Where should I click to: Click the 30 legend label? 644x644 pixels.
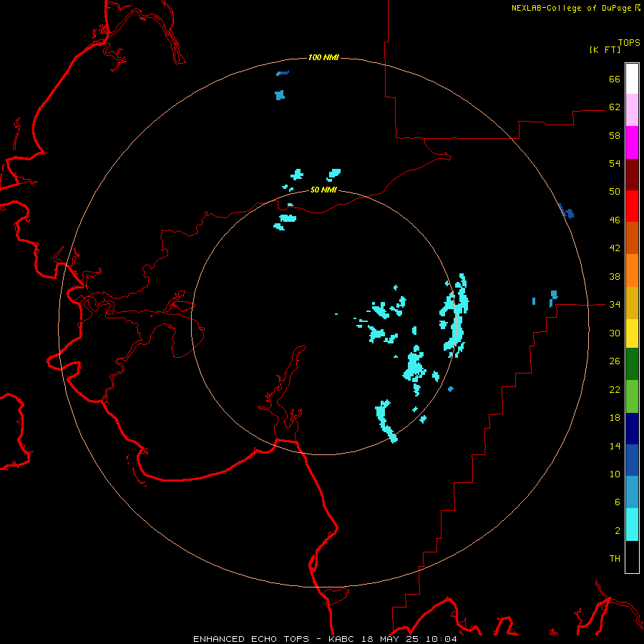pos(615,333)
